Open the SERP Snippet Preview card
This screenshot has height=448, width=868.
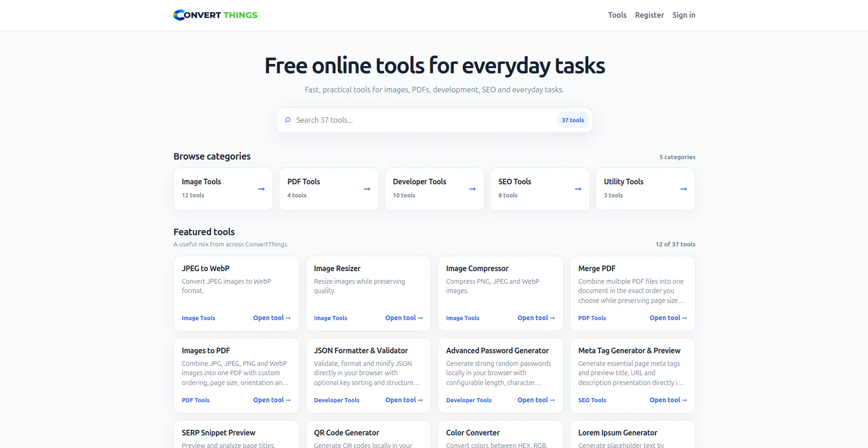(x=236, y=434)
